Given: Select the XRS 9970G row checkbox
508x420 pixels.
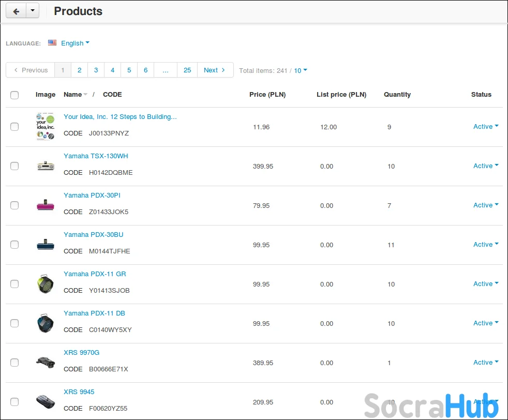Looking at the screenshot, I should coord(14,363).
